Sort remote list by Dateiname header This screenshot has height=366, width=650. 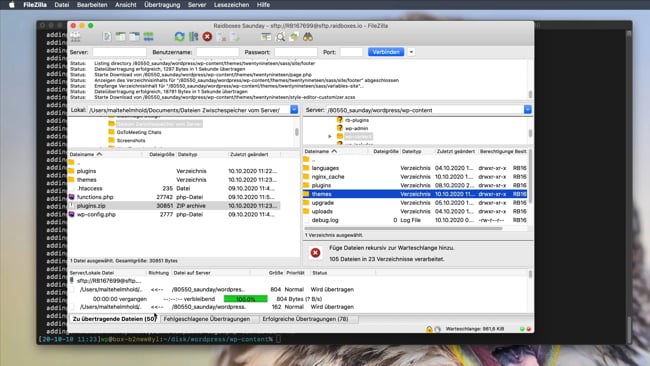click(337, 152)
